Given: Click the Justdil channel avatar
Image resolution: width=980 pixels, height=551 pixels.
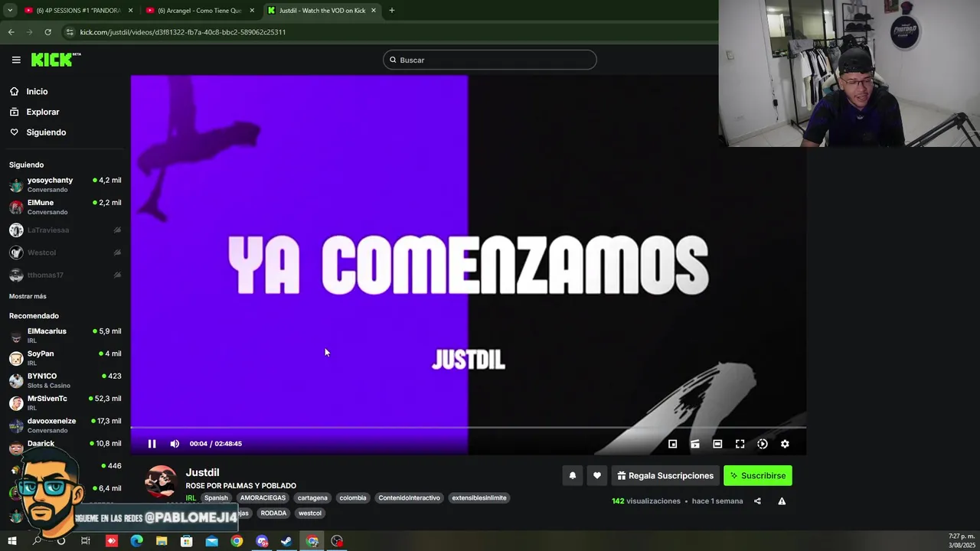Looking at the screenshot, I should [161, 481].
